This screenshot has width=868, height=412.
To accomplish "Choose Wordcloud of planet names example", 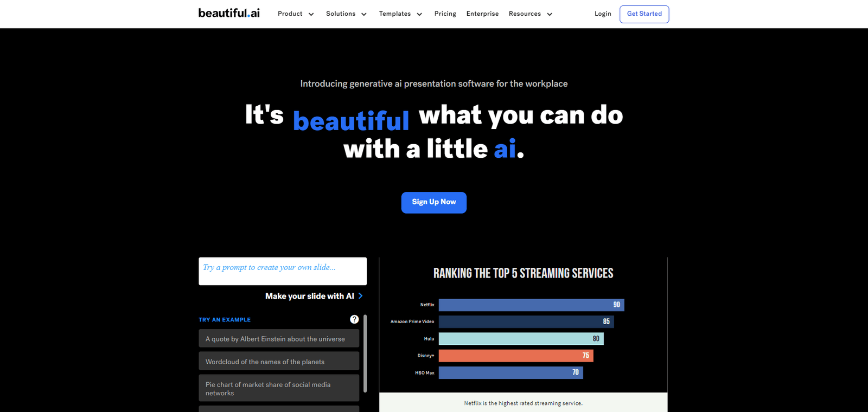I will click(279, 361).
